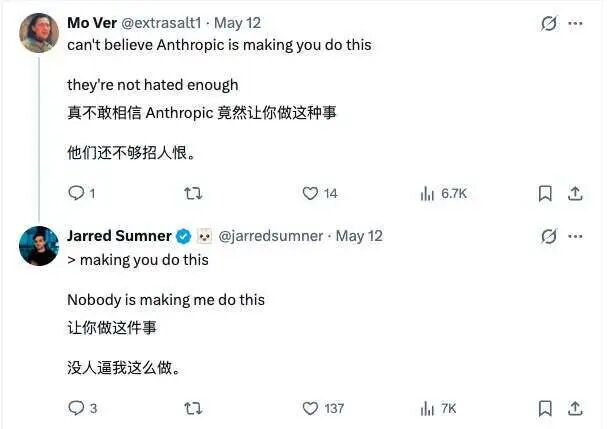607x429 pixels.
Task: Click Jarred Sumner's verified badge
Action: pos(183,236)
